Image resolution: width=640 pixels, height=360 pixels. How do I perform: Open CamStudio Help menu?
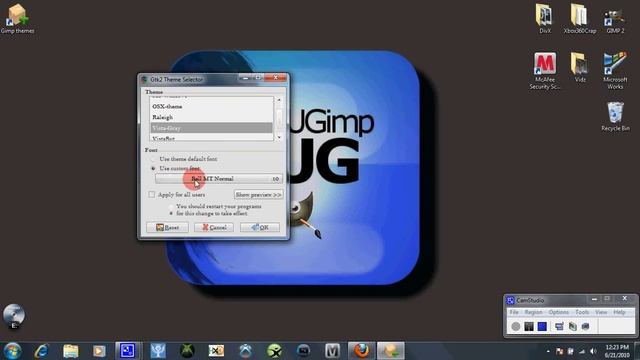click(x=619, y=312)
